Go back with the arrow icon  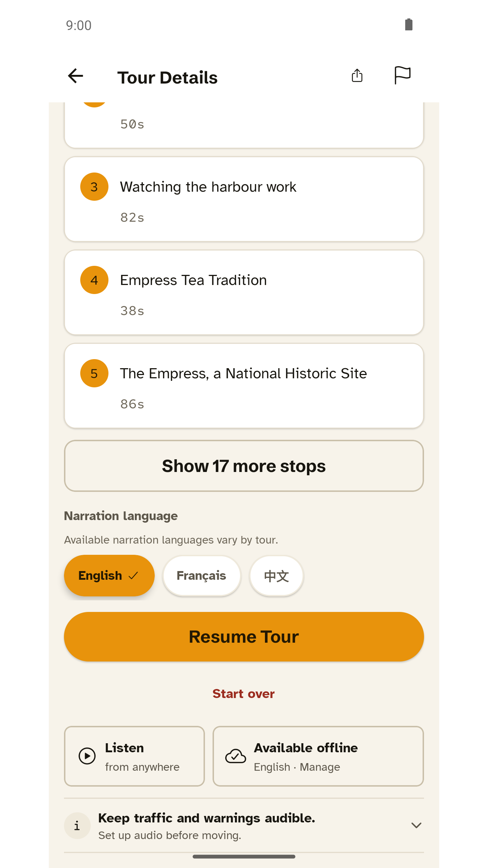pyautogui.click(x=76, y=76)
